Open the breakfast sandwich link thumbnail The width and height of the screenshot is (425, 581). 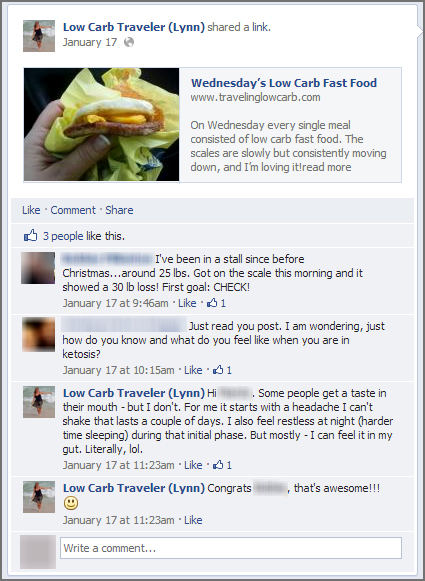[102, 124]
